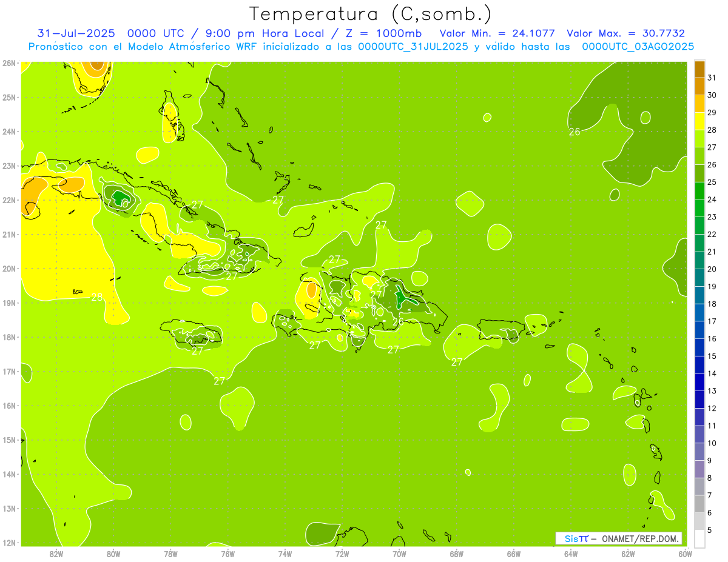728x562 pixels.
Task: Click the 74W longitude axis label
Action: click(x=285, y=554)
